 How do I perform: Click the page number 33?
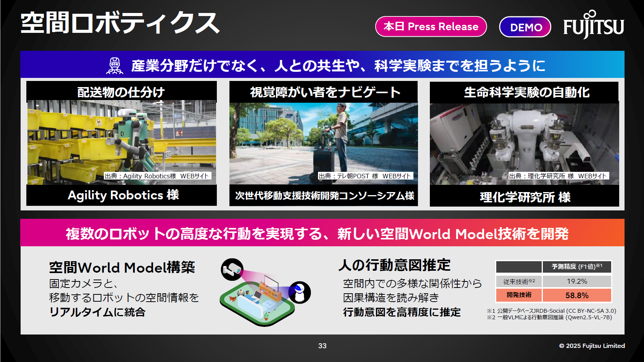322,346
